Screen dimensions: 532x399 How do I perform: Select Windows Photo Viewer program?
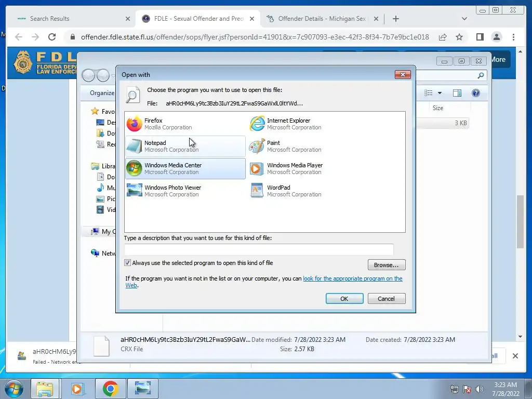click(185, 191)
